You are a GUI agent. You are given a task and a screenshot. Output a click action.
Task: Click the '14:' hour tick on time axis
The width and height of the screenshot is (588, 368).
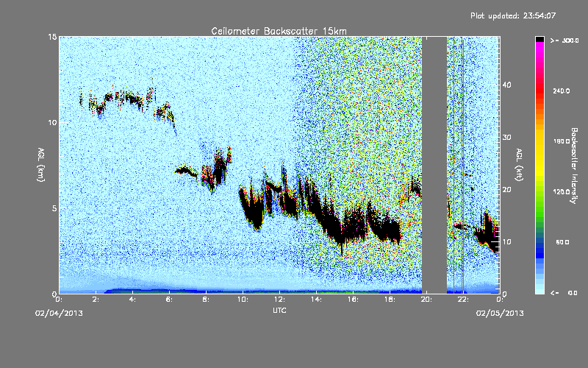pyautogui.click(x=317, y=300)
